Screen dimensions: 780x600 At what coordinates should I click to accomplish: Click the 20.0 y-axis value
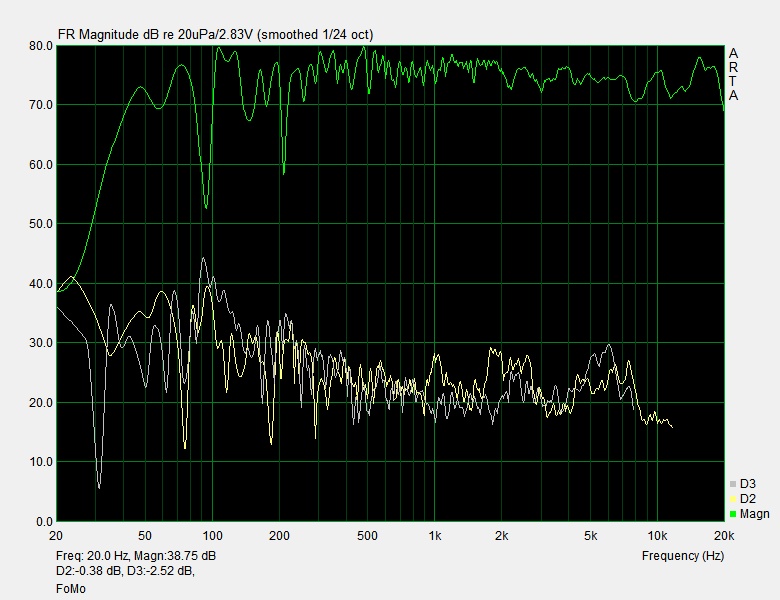tap(41, 402)
